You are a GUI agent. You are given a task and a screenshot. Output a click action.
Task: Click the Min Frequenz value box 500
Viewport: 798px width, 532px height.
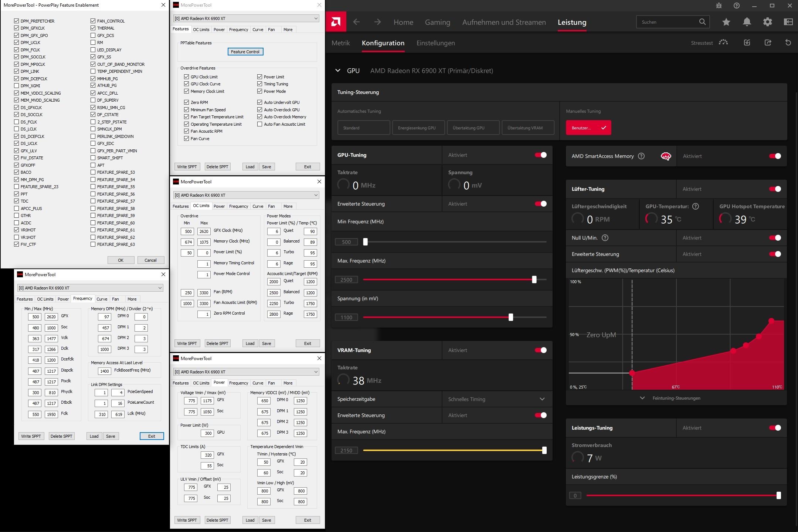(346, 242)
